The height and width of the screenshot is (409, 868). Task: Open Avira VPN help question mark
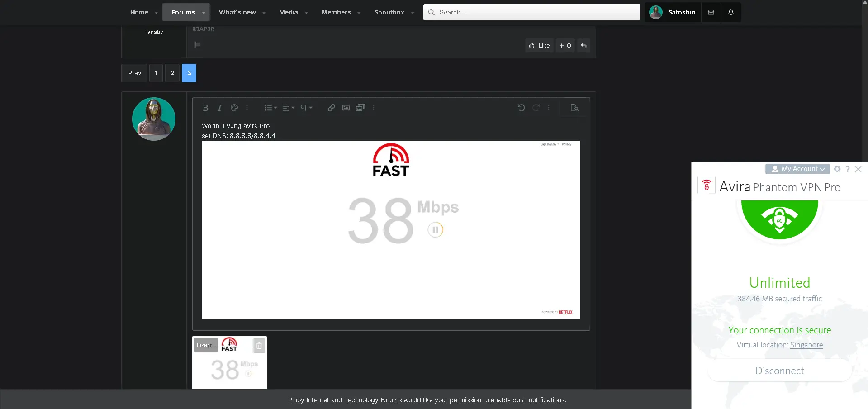tap(848, 169)
